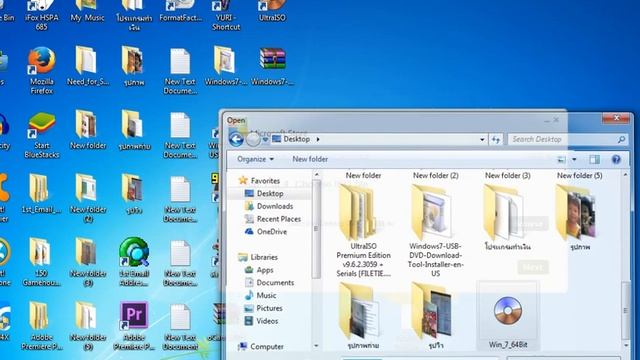Screen dimensions: 640x360
Task: Select the YURI - Shortcut desktop icon
Action: (226, 16)
